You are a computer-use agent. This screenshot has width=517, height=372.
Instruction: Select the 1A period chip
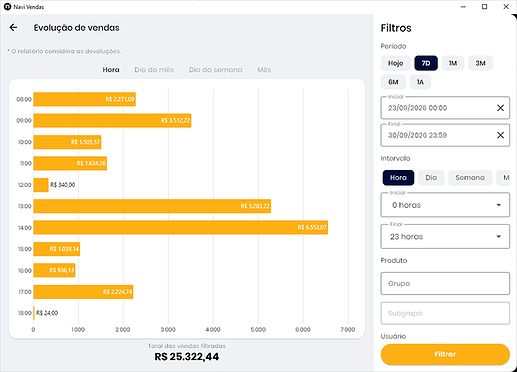(x=420, y=82)
